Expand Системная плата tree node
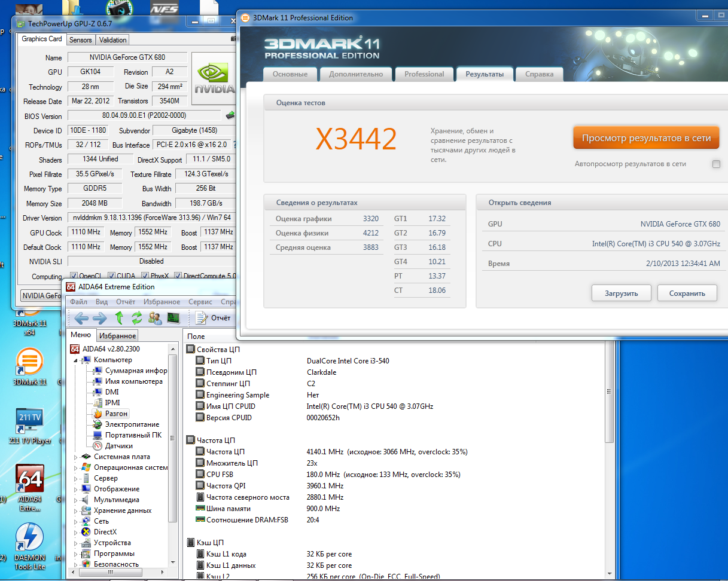Image resolution: width=728 pixels, height=581 pixels. pyautogui.click(x=76, y=457)
